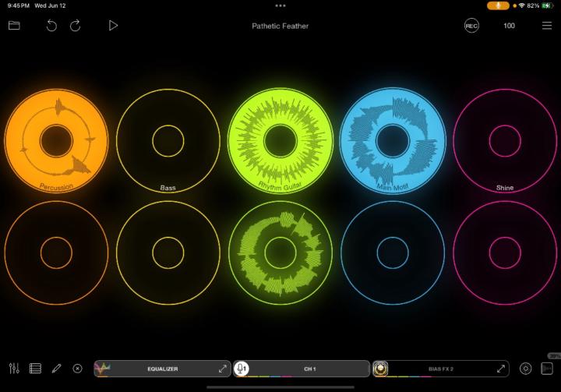Tap the orange microphone status indicator
561x392 pixels.
click(498, 5)
